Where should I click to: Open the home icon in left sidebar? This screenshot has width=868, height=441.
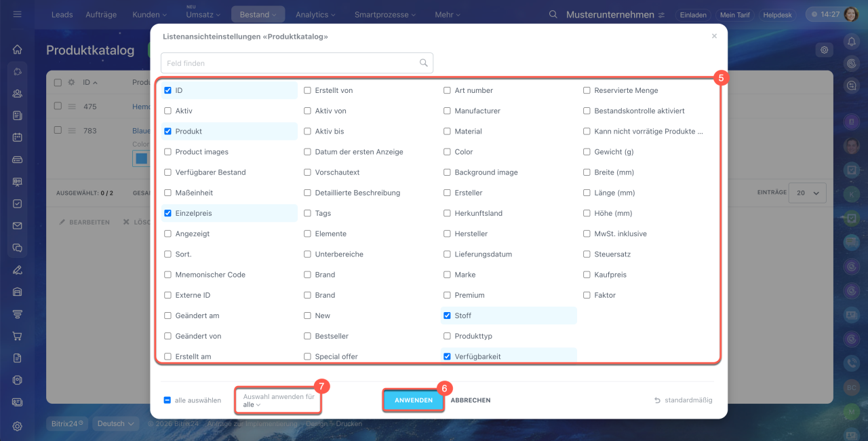[18, 50]
